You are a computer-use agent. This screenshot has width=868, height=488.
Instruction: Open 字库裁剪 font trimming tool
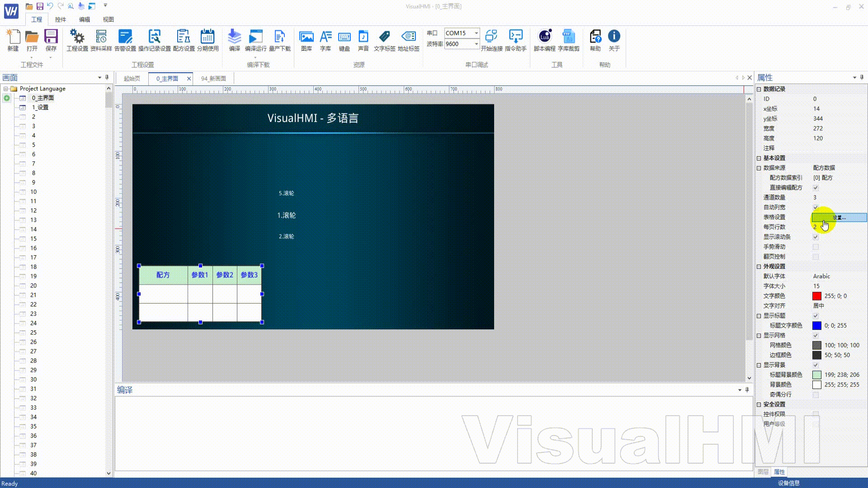pyautogui.click(x=569, y=40)
